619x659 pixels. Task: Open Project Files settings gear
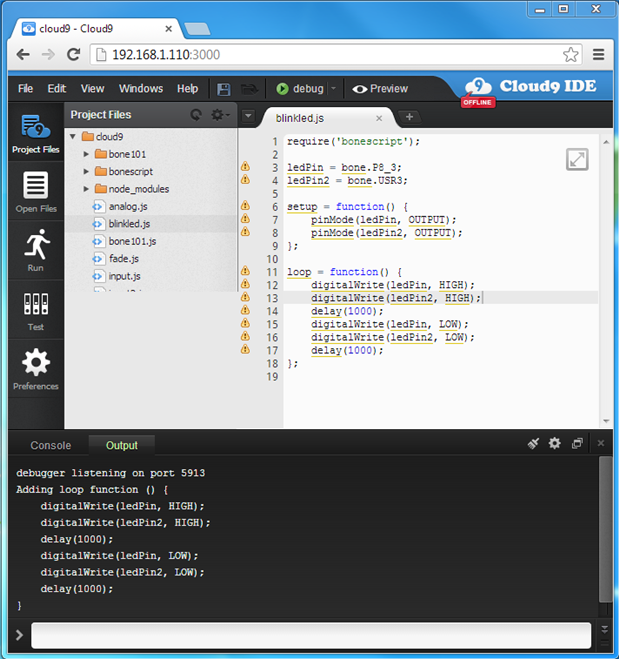(220, 115)
